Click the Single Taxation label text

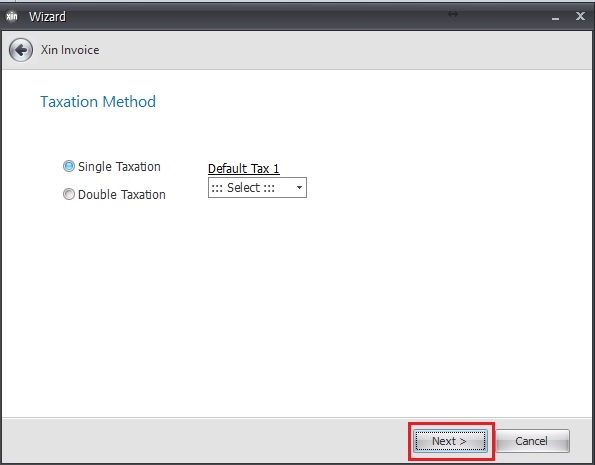coord(119,167)
